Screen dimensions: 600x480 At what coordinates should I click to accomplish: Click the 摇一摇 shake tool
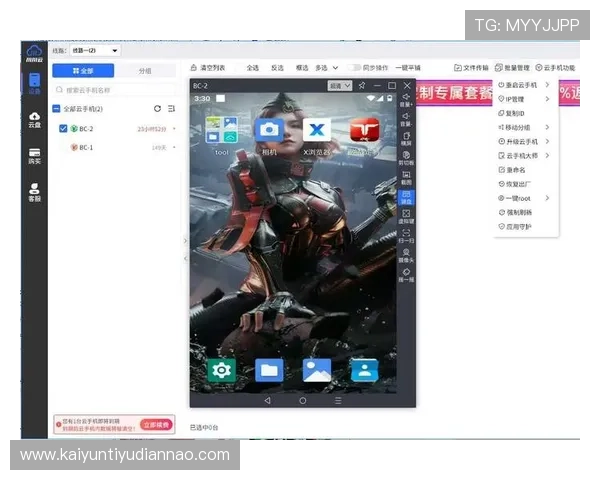pos(406,275)
